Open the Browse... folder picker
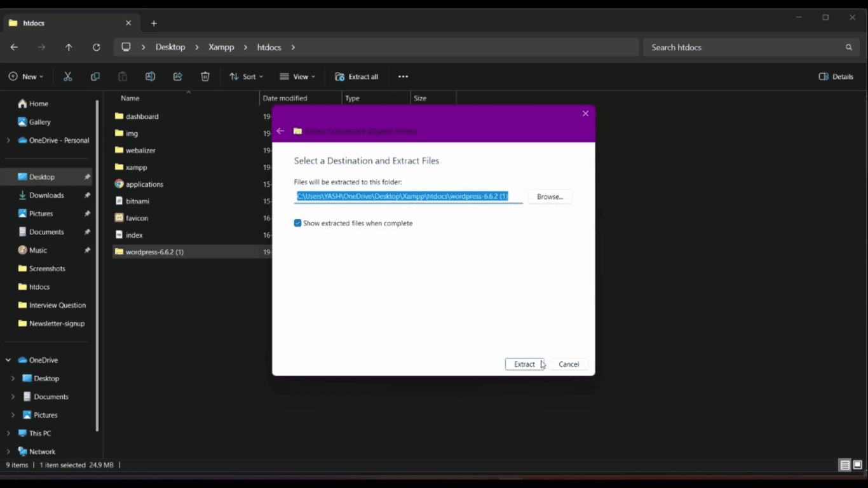 click(550, 197)
